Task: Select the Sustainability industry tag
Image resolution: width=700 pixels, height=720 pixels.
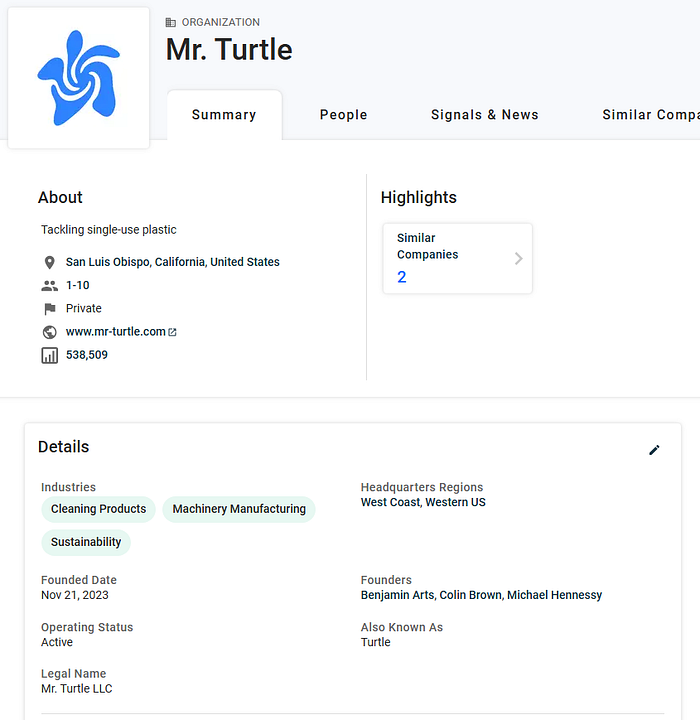Action: pos(86,542)
